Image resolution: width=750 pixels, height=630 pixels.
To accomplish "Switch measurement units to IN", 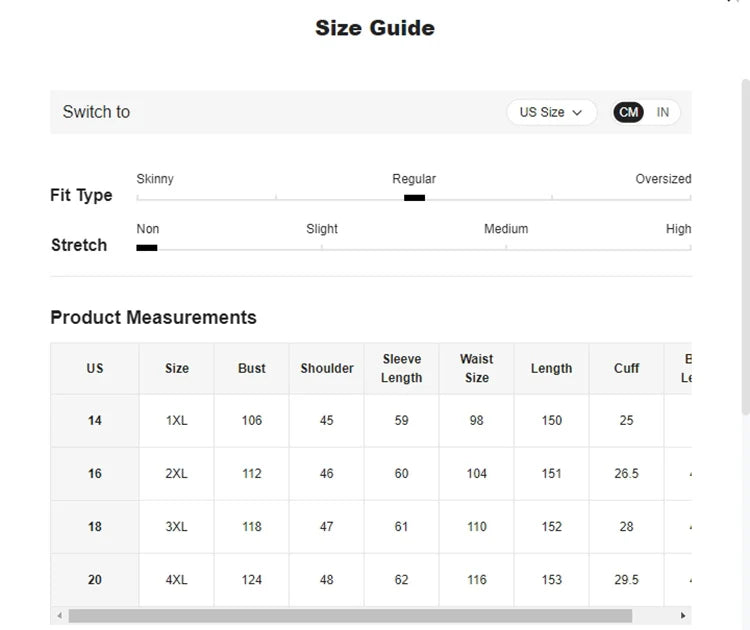I will [663, 112].
